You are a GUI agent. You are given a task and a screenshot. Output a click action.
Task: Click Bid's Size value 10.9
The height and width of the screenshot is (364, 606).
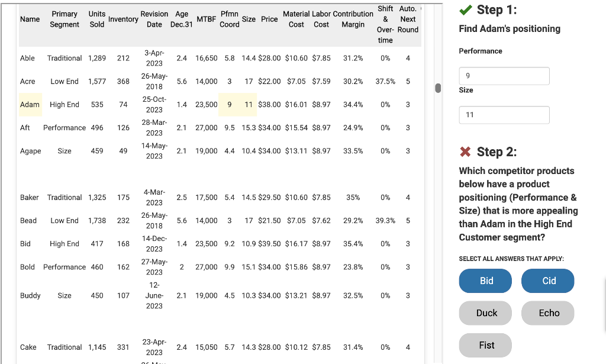point(249,244)
